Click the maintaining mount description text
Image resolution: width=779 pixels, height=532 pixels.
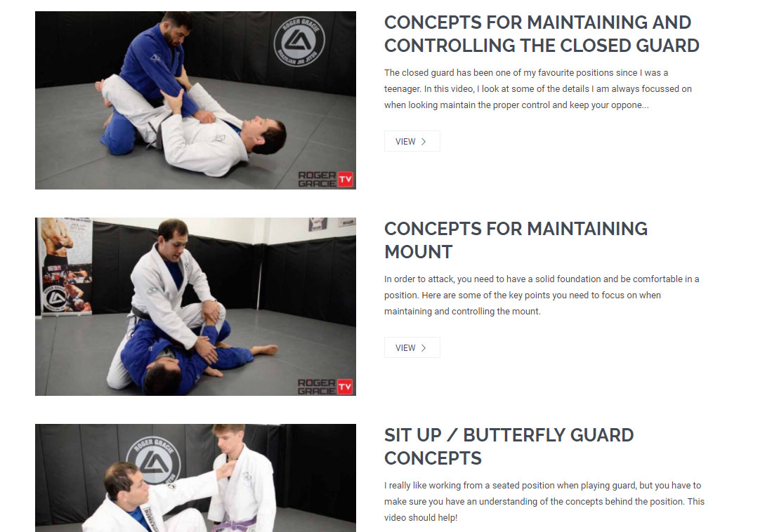coord(542,295)
